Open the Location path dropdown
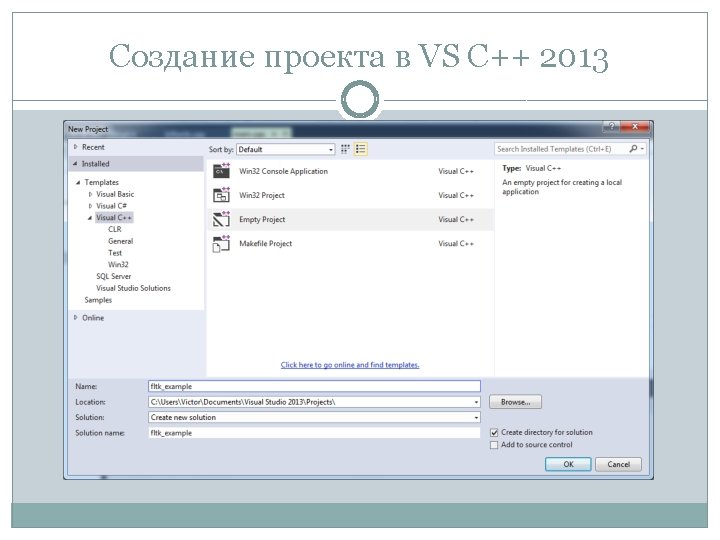Viewport: 720px width, 540px height. click(x=476, y=402)
